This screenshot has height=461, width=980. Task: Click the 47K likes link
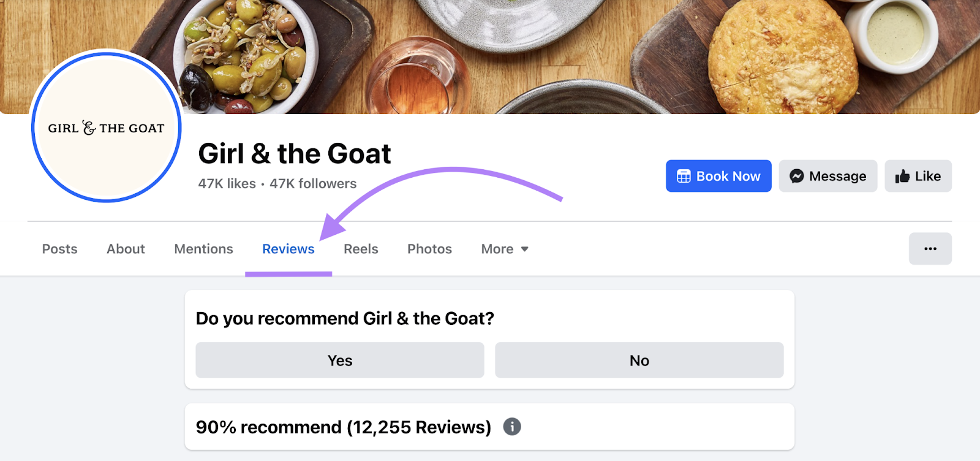click(x=227, y=184)
